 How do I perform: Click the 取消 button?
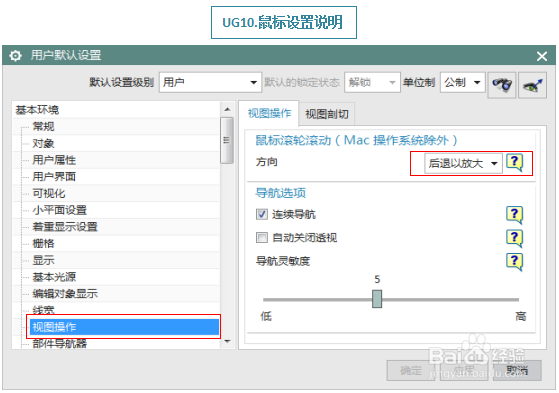[517, 371]
